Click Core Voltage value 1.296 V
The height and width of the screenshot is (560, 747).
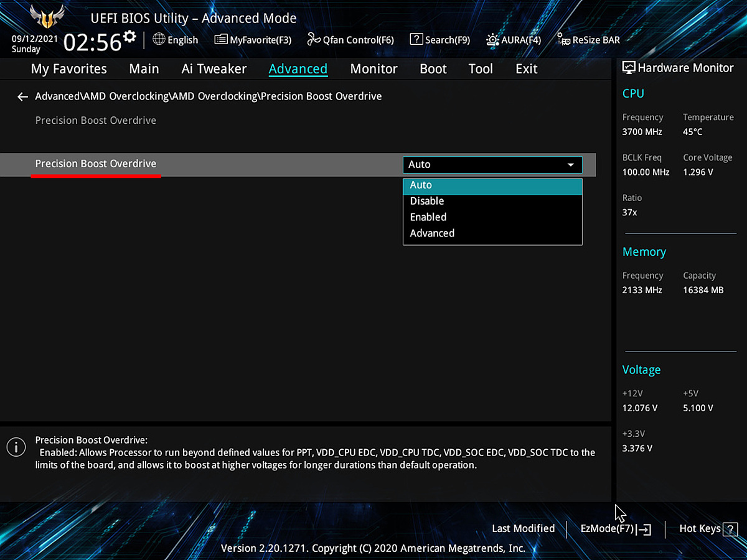698,172
